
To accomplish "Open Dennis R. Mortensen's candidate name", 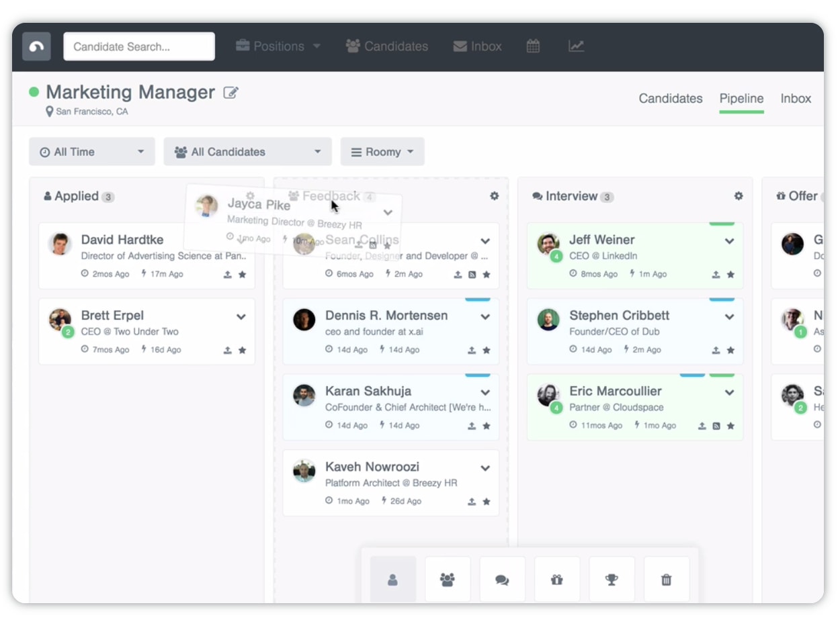I will tap(386, 316).
